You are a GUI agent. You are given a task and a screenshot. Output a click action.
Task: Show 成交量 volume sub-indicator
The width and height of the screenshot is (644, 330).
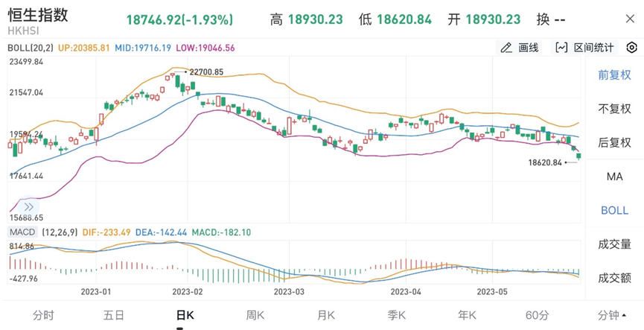(614, 244)
